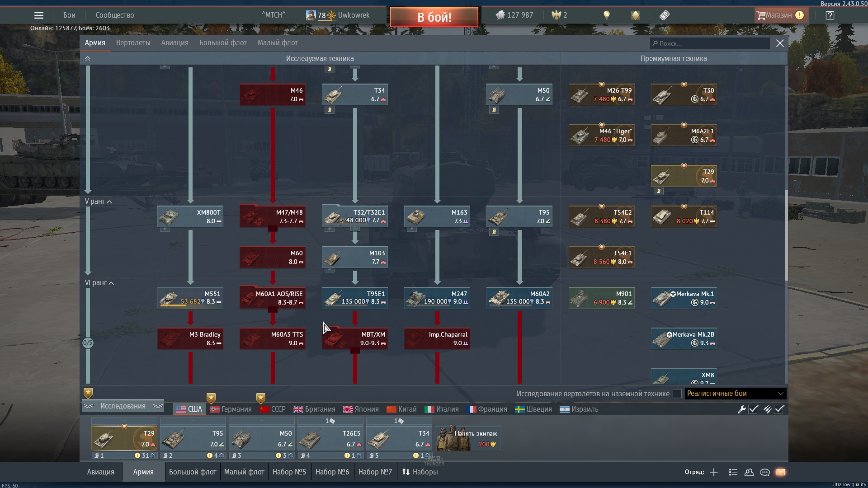
Task: Click the gold star badge near Germany
Action: (x=211, y=398)
